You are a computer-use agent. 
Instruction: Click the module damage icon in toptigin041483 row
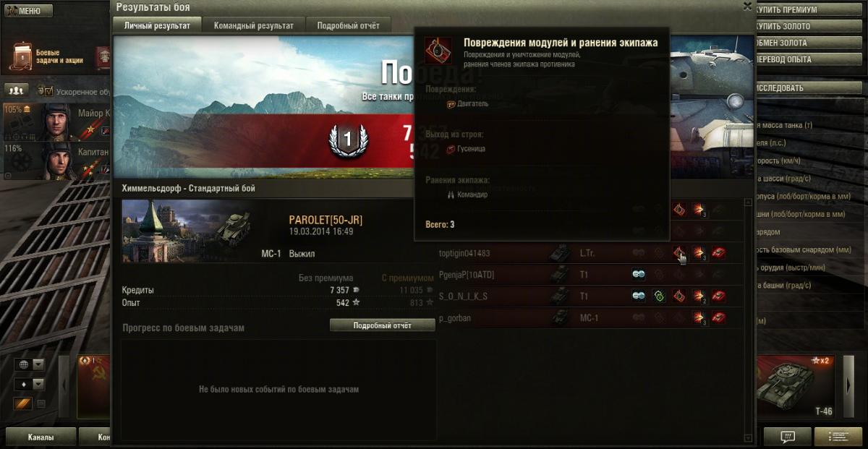679,253
